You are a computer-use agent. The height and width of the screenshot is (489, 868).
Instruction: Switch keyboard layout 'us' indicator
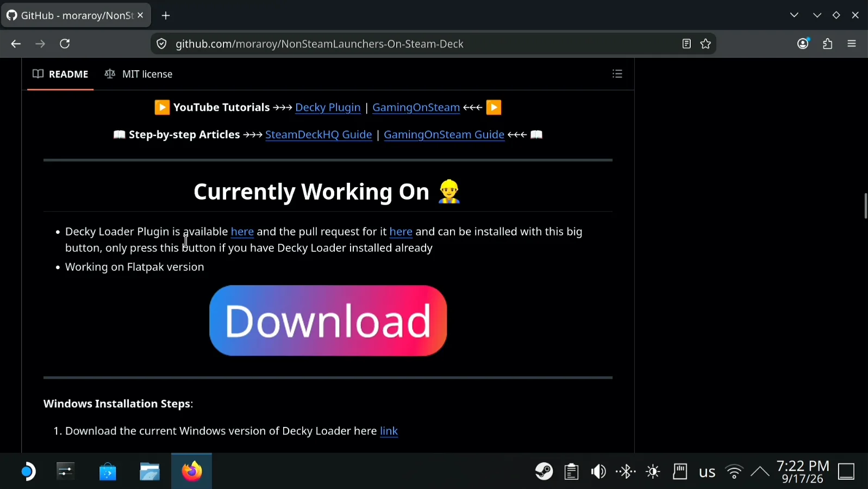pos(707,472)
